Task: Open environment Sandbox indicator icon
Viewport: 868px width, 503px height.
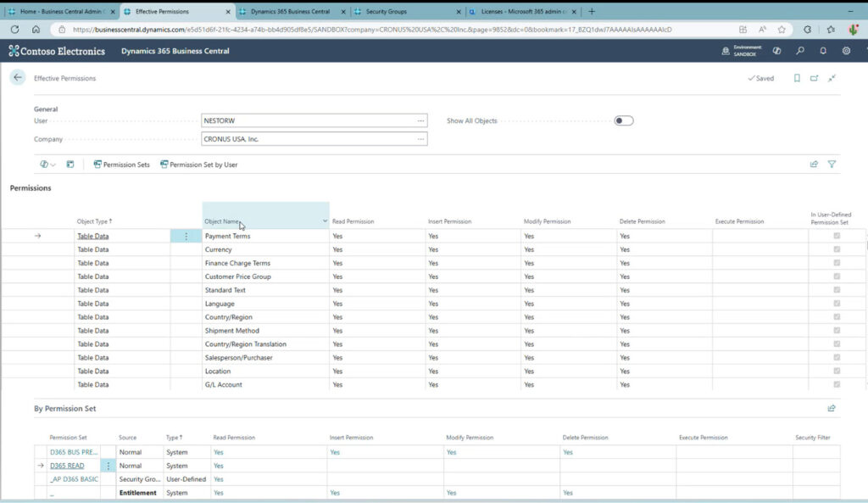Action: [x=726, y=51]
